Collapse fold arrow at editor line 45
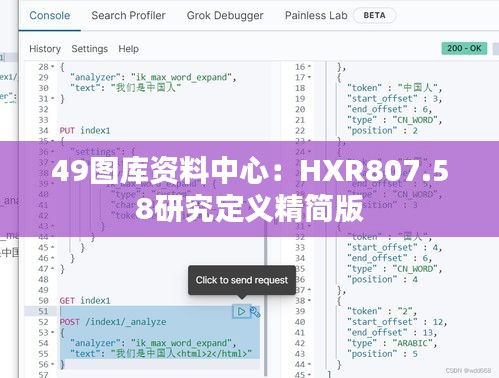Viewport: 499px width, 378px height. point(53,247)
